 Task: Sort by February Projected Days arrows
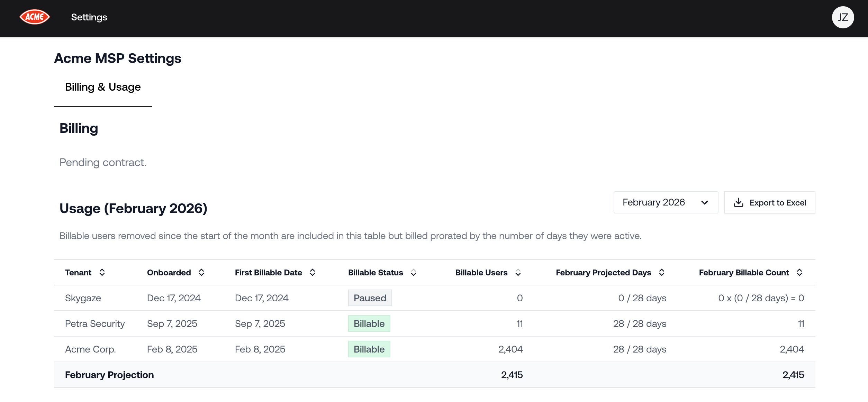(x=662, y=273)
